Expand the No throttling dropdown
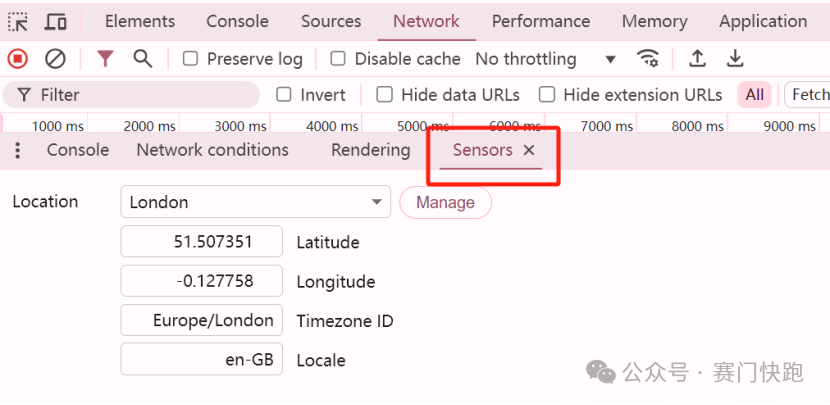This screenshot has width=830, height=405. pos(545,59)
